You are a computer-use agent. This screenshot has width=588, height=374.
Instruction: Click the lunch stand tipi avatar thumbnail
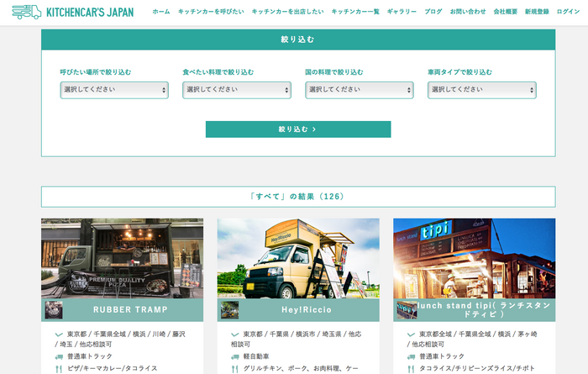tap(407, 310)
